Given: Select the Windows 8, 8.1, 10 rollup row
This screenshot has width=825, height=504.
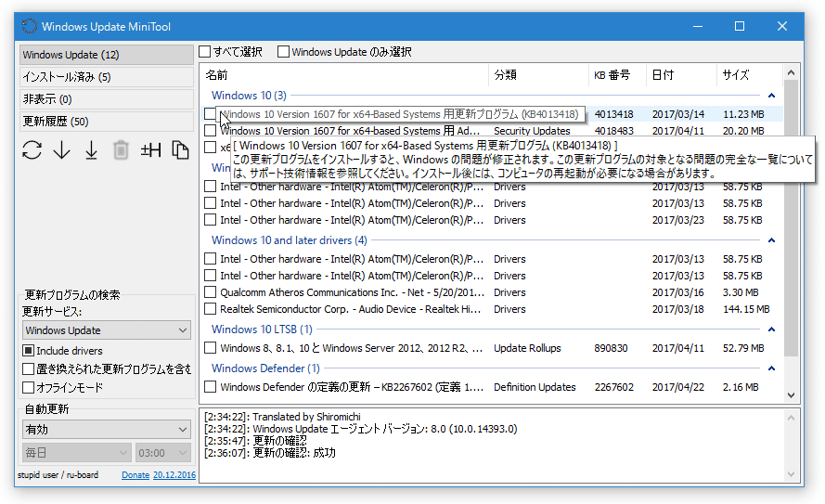Looking at the screenshot, I should [492, 348].
